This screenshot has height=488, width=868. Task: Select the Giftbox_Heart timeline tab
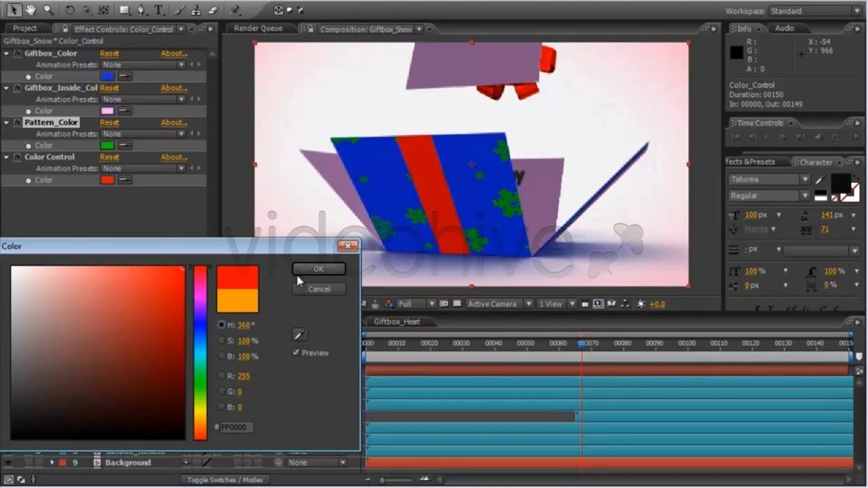(397, 322)
